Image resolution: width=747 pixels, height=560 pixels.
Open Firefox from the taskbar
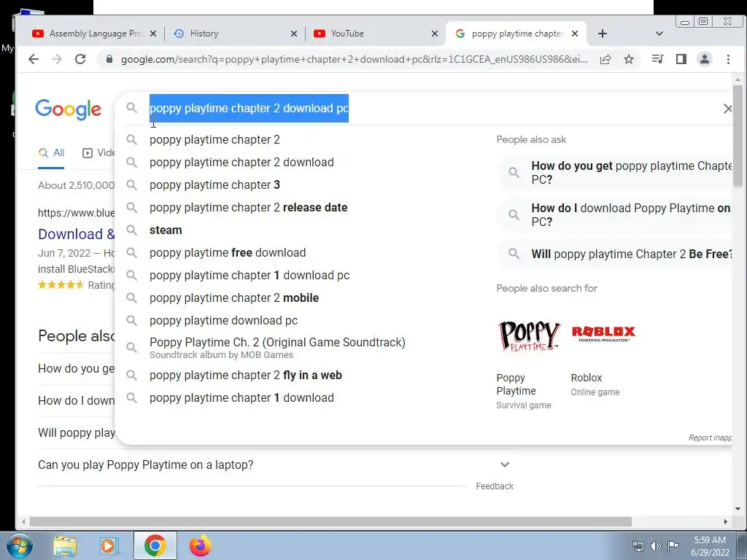(200, 545)
